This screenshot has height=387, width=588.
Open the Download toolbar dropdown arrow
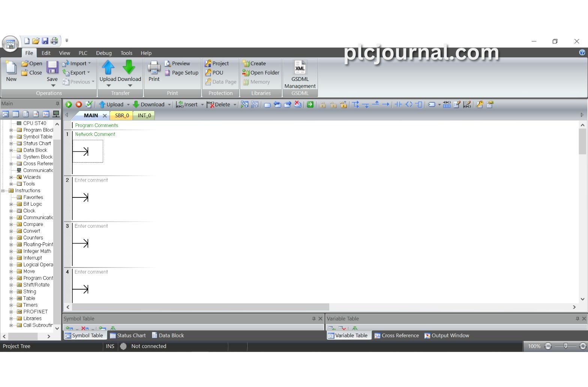point(169,105)
